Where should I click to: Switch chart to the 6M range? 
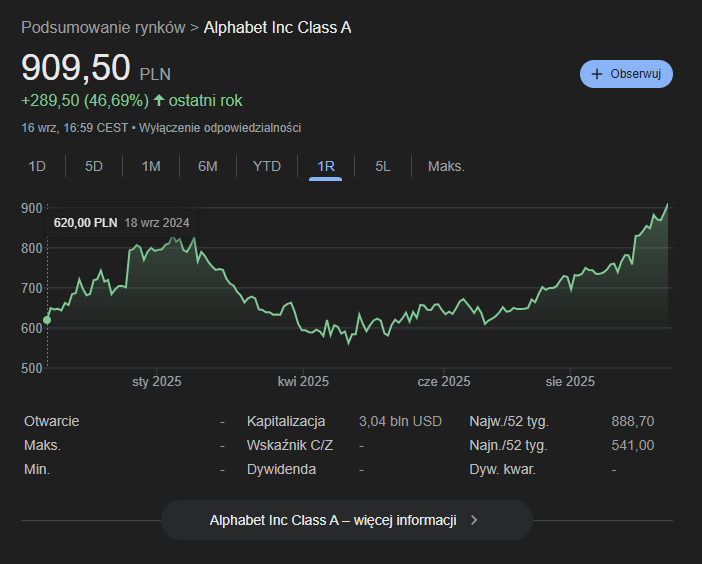pyautogui.click(x=208, y=166)
